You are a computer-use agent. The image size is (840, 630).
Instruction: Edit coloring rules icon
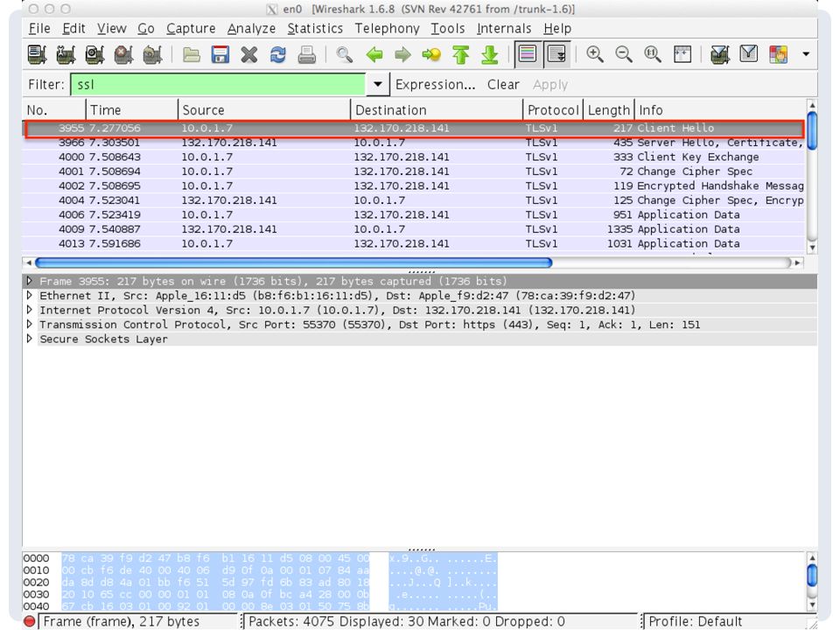click(779, 54)
